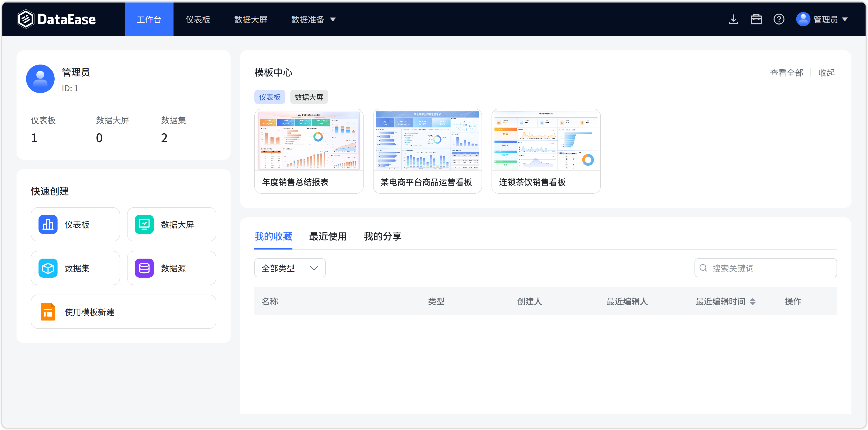Filter templates by 数据大屏 tag
Image resolution: width=868 pixels, height=430 pixels.
pyautogui.click(x=309, y=97)
